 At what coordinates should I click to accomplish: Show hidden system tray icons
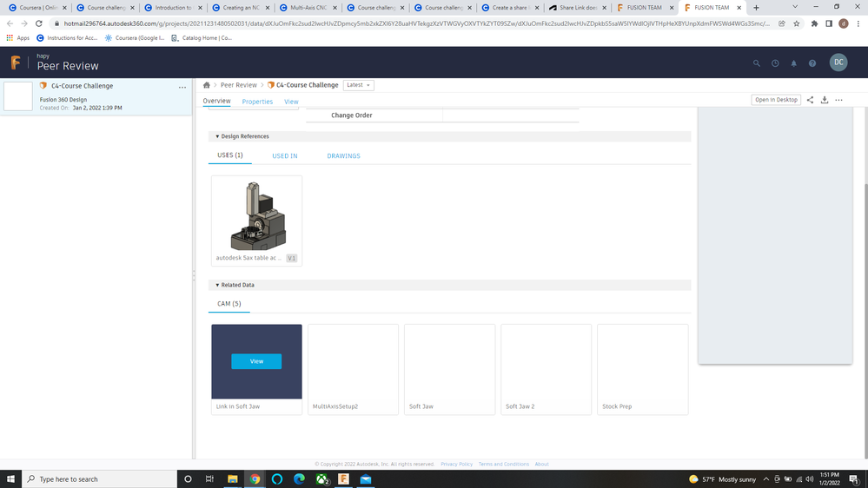(x=766, y=479)
